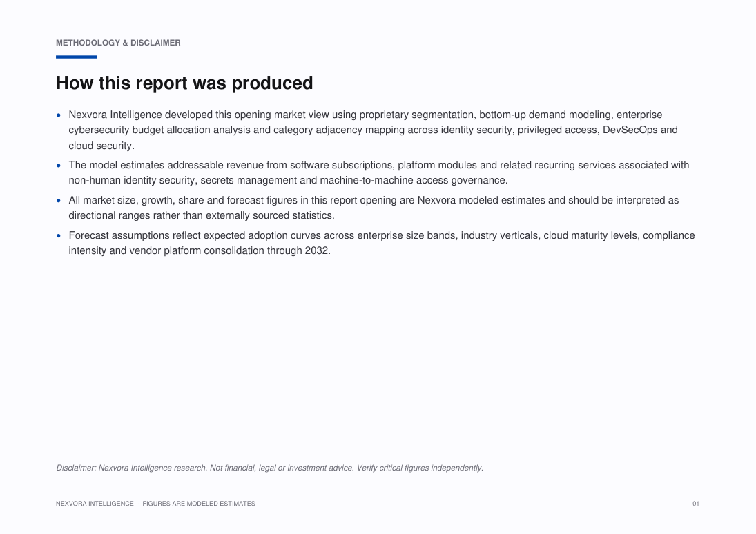Click the bullet dot before 'Nexvora Intelligence developed'
This screenshot has height=534, width=756.
[59, 115]
